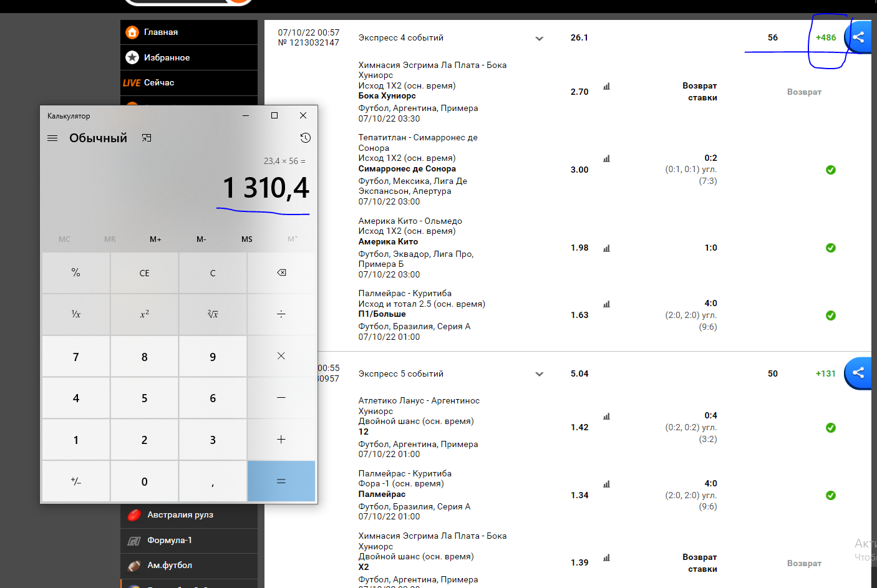Click the minus operator key

281,398
